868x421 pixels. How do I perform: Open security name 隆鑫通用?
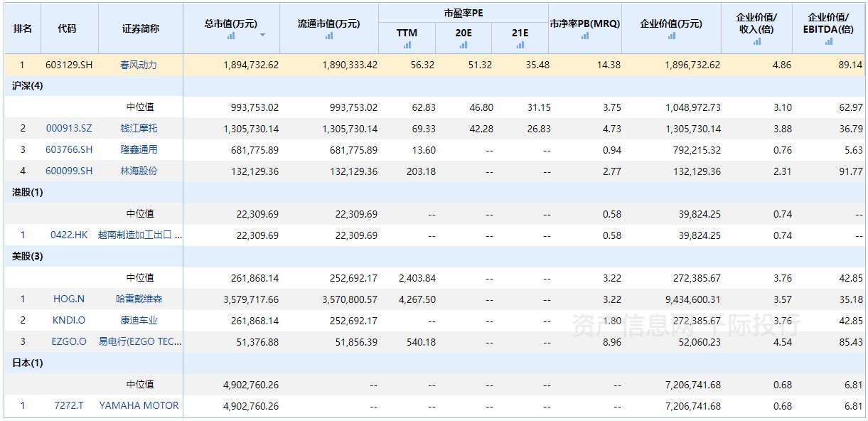point(139,150)
